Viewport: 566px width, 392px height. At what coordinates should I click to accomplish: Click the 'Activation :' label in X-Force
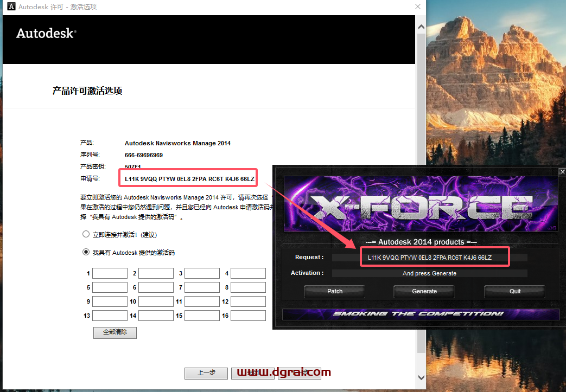click(x=307, y=273)
